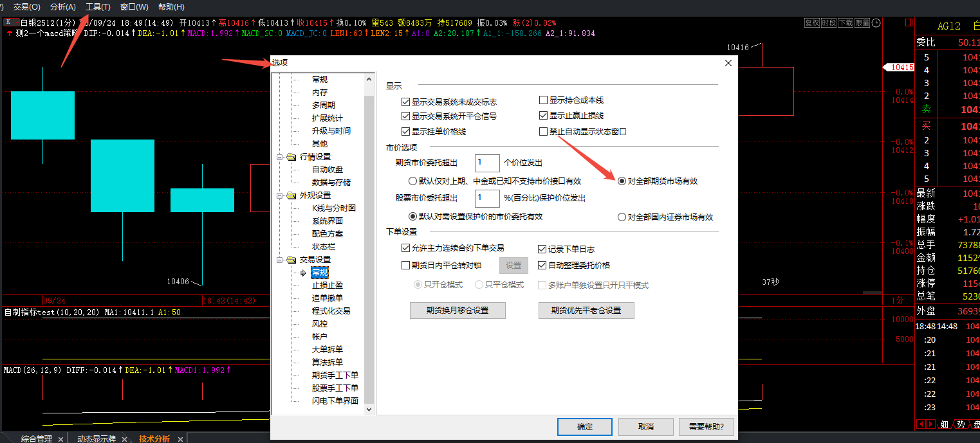Select 配色方案 in the options tree
The image size is (980, 443).
(x=328, y=234)
